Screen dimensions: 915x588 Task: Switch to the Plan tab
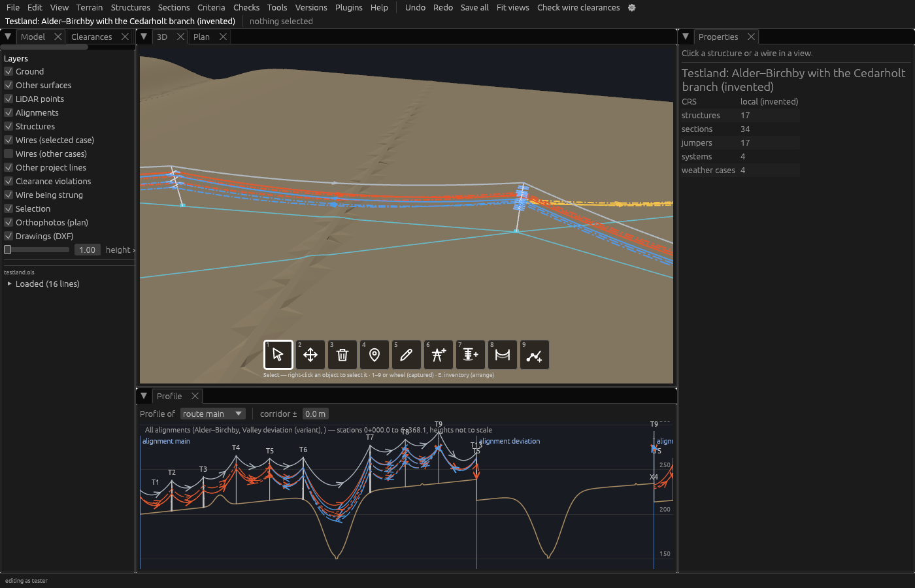click(201, 37)
